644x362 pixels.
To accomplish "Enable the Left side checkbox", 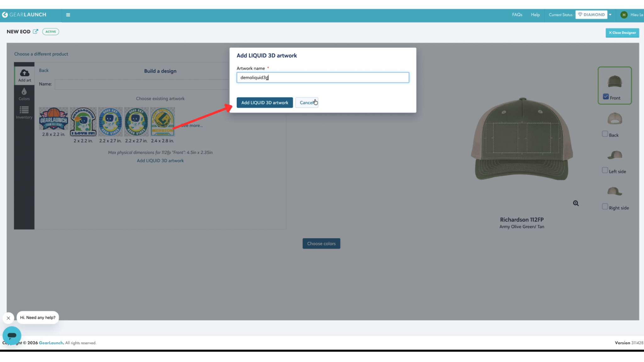I will [605, 170].
